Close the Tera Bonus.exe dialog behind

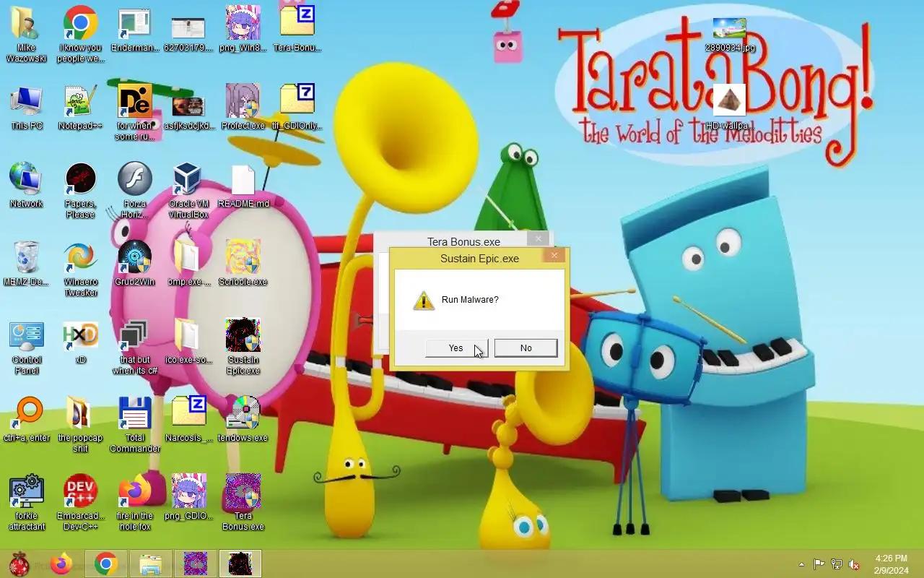click(538, 238)
